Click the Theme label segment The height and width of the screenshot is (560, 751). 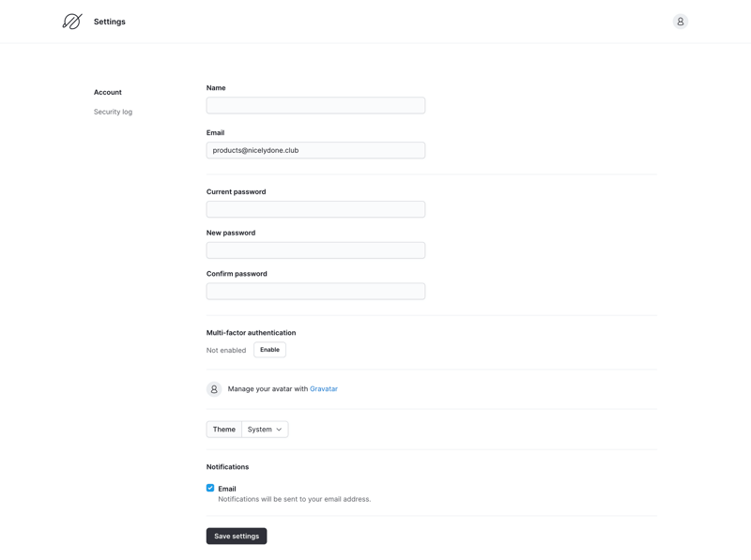[223, 429]
